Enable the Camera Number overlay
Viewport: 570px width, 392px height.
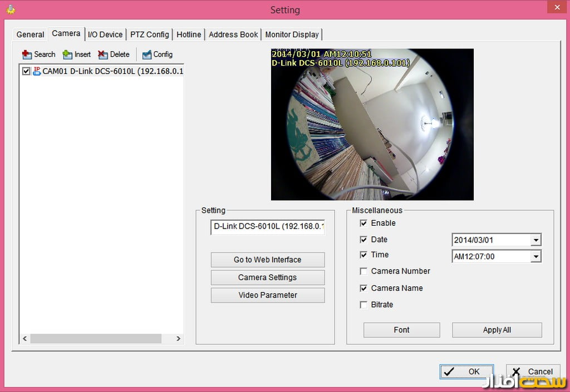[x=363, y=271]
